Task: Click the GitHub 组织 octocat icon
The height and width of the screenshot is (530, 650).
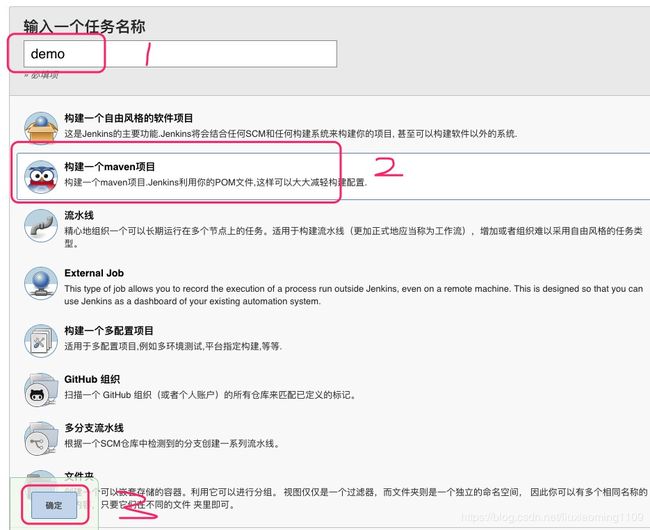Action: (41, 390)
